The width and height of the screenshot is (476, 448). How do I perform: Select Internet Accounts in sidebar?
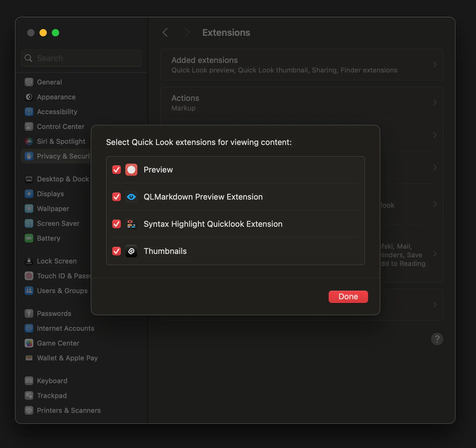point(65,328)
